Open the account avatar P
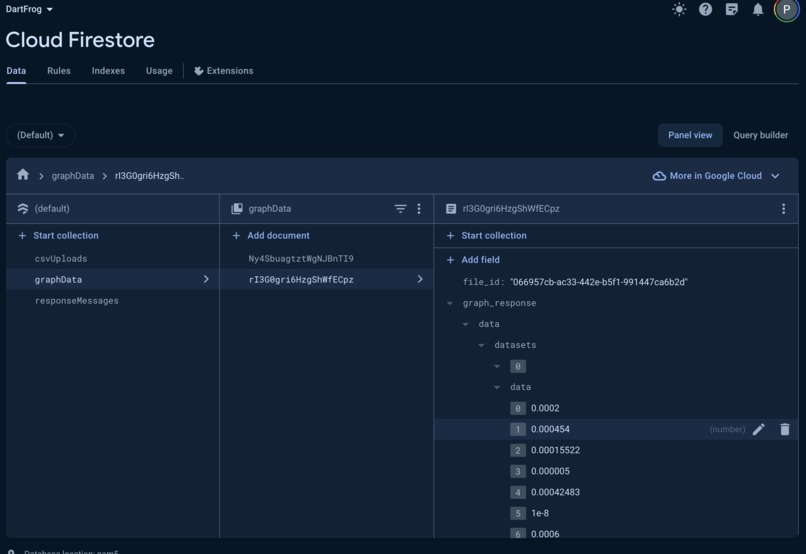Image resolution: width=806 pixels, height=554 pixels. [786, 9]
